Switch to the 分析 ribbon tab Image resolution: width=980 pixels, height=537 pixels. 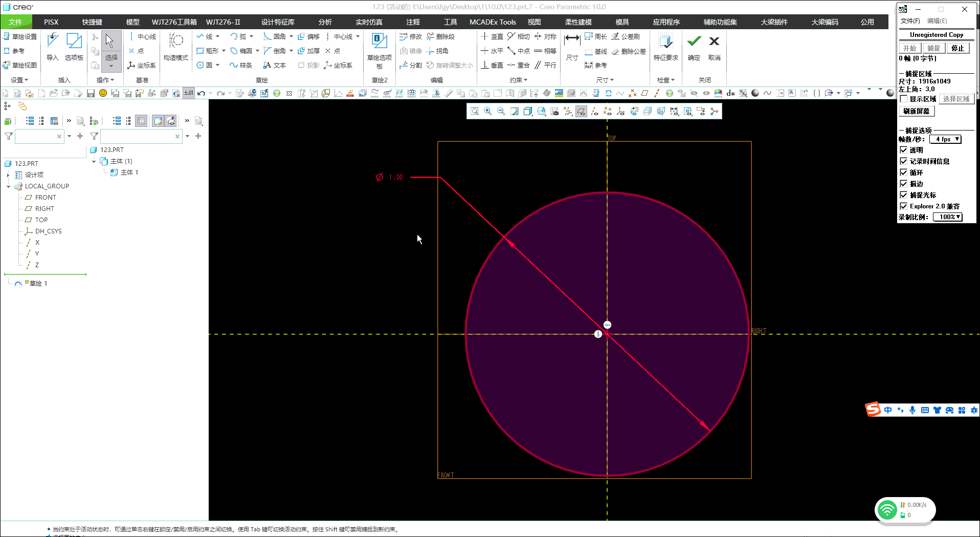tap(325, 22)
